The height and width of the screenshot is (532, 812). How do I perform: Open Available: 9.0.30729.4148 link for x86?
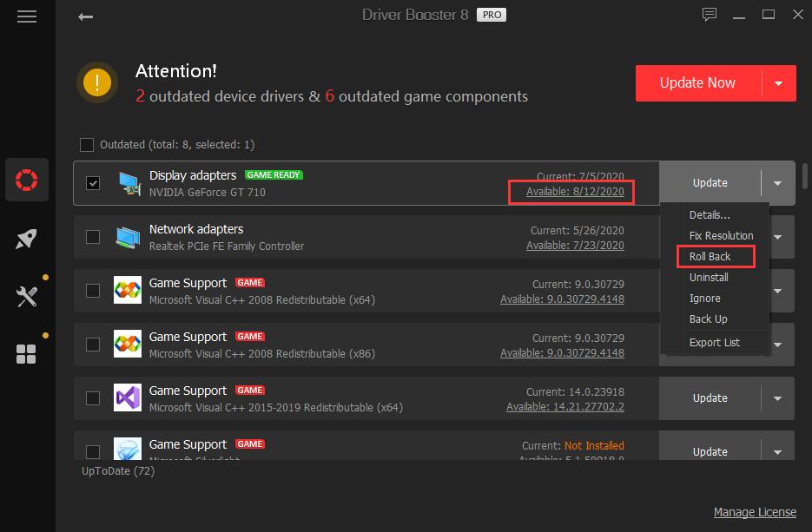(562, 353)
